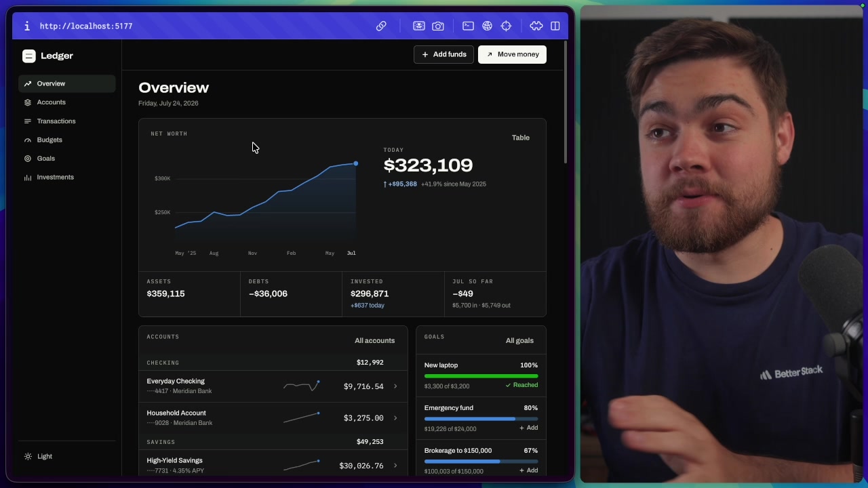Toggle the split panel layout icon
Viewport: 868px width, 488px height.
click(555, 26)
